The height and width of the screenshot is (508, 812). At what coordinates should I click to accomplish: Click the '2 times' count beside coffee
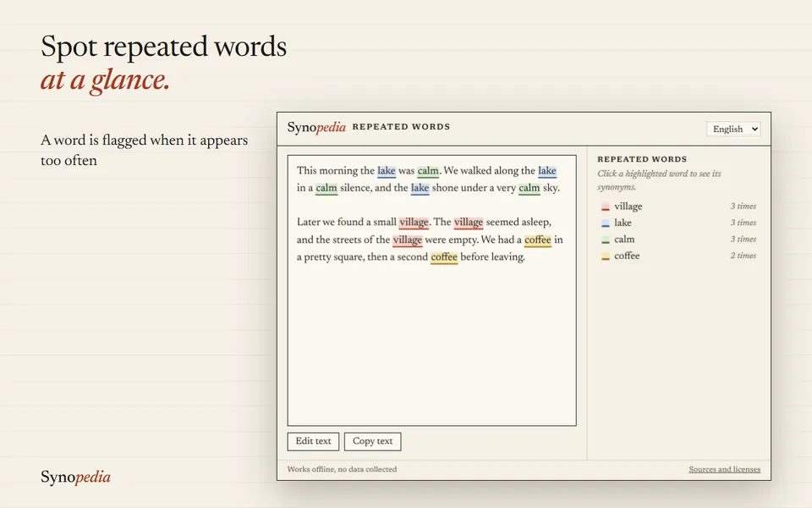pyautogui.click(x=743, y=256)
